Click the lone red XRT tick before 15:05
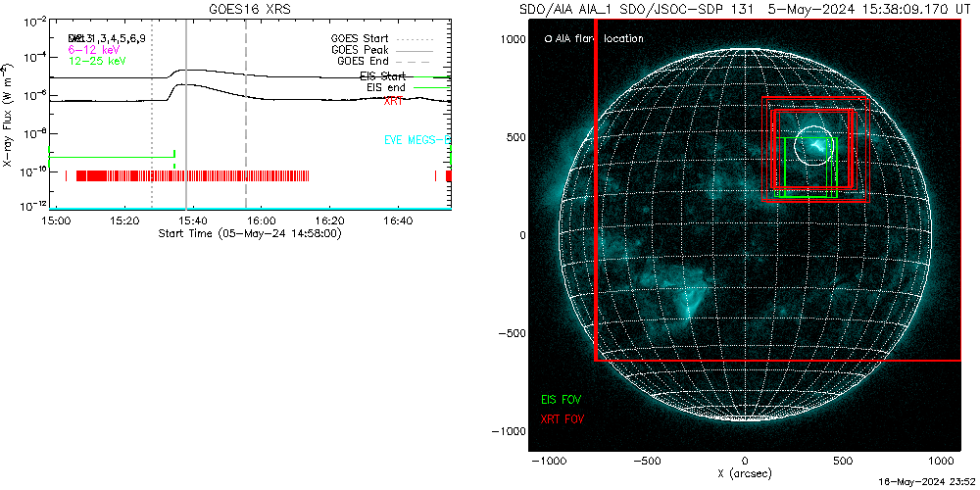 point(67,176)
